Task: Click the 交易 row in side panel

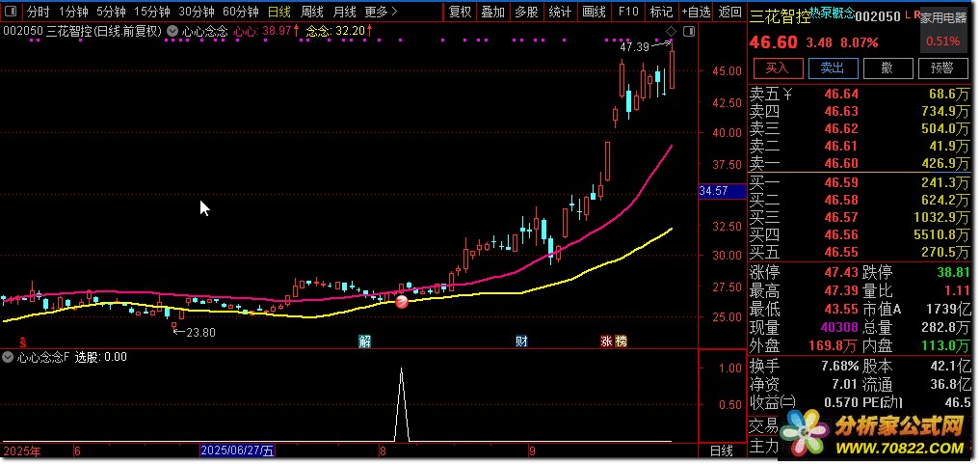Action: pyautogui.click(x=763, y=426)
